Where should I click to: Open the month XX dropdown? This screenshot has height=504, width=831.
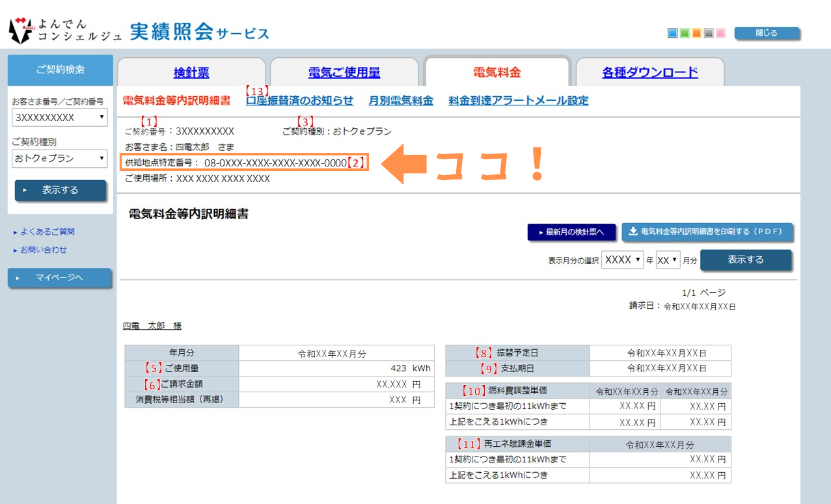click(668, 259)
